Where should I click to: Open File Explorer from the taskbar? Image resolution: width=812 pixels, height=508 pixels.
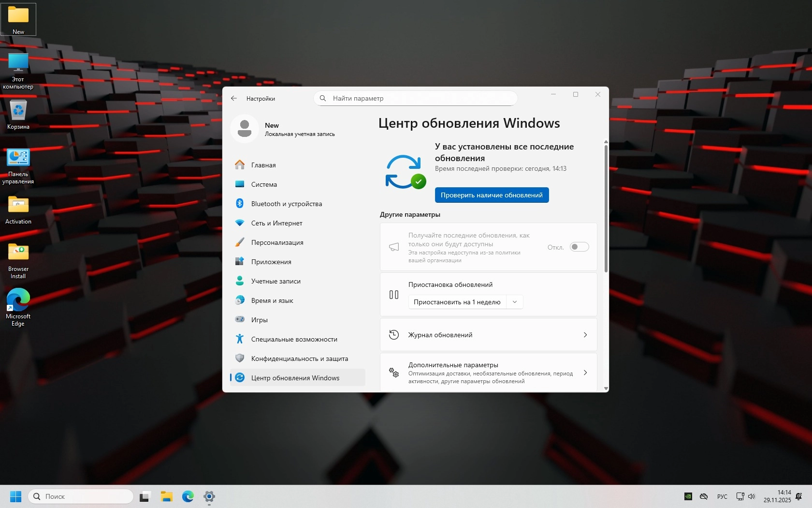tap(166, 496)
